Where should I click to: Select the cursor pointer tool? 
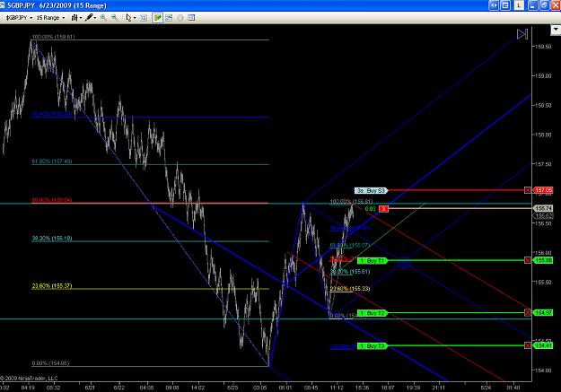(128, 18)
